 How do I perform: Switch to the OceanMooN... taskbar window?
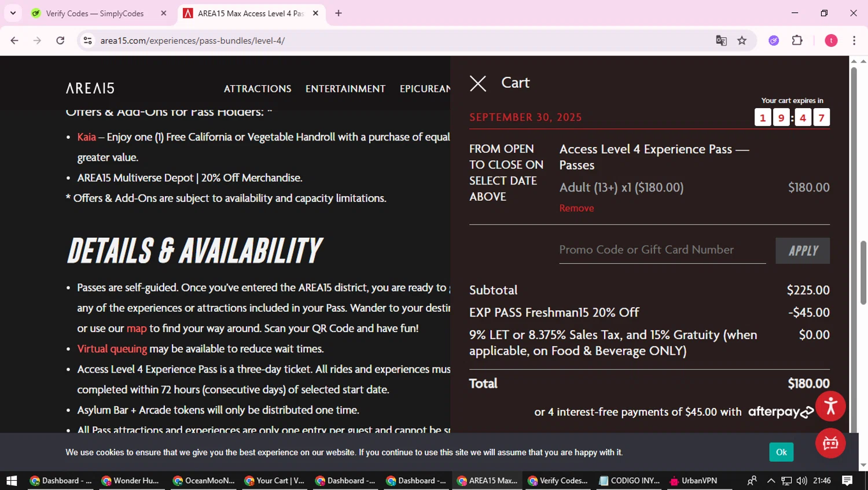click(204, 481)
